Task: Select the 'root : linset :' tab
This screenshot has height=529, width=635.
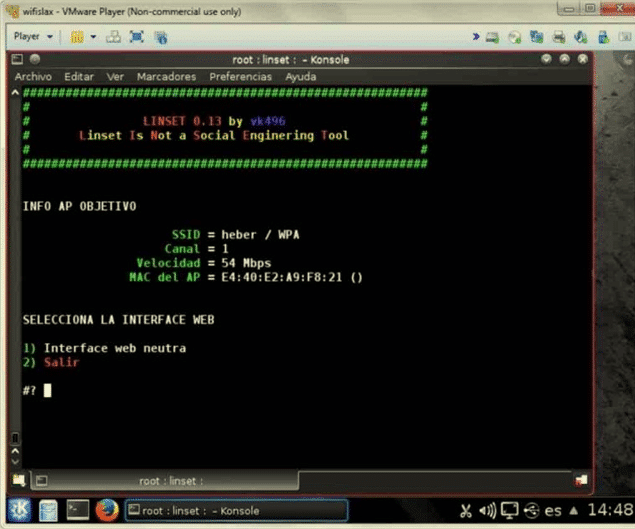Action: (x=165, y=481)
